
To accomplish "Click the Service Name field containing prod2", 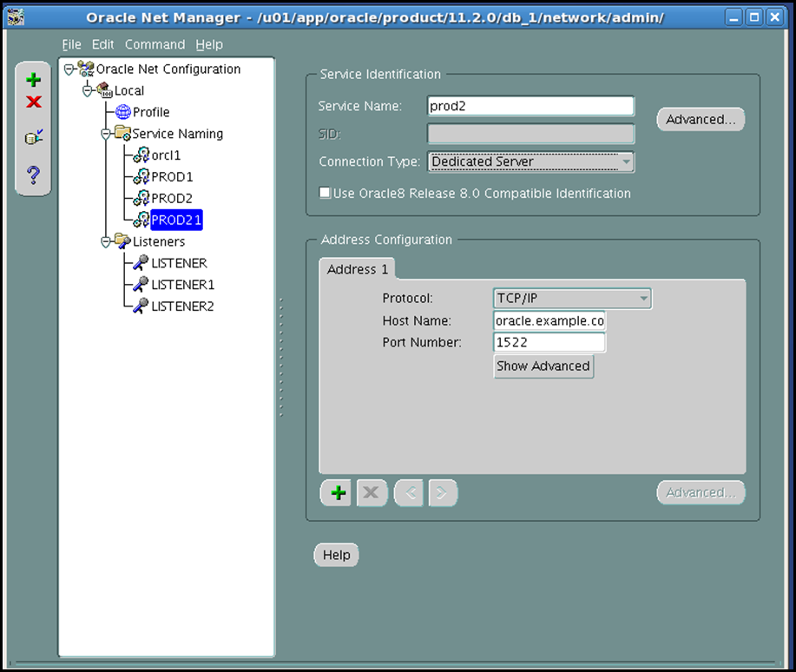I will pyautogui.click(x=531, y=106).
